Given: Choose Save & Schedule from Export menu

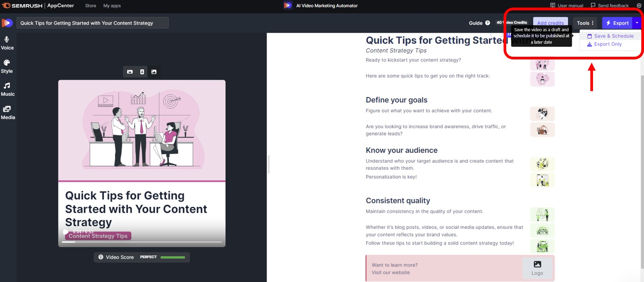Looking at the screenshot, I should [610, 35].
